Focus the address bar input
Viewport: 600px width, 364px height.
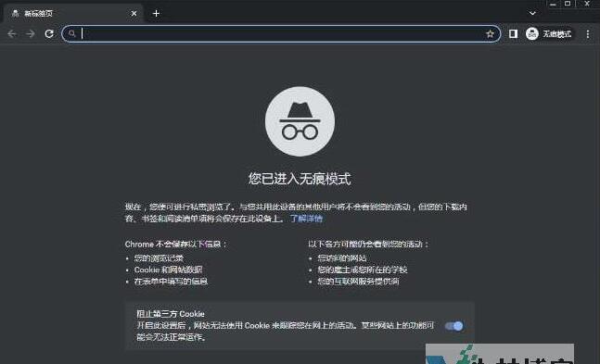(x=281, y=34)
